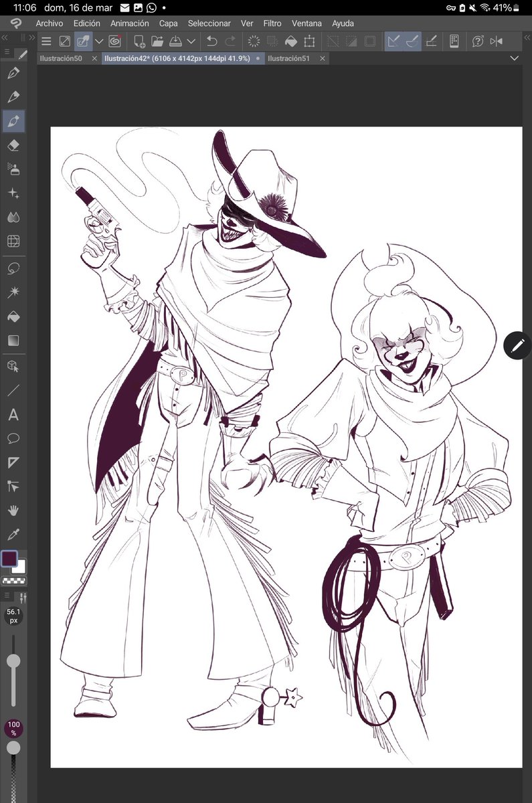532x803 pixels.
Task: Select the Auto select magic wand tool
Action: click(13, 292)
